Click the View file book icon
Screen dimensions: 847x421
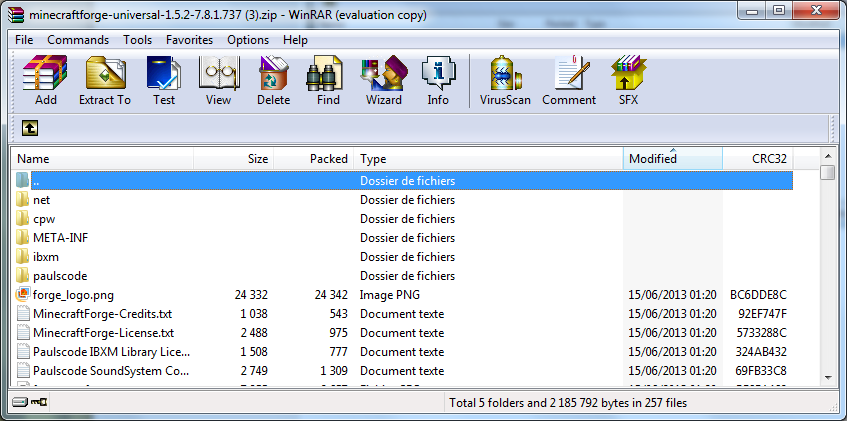pos(218,72)
